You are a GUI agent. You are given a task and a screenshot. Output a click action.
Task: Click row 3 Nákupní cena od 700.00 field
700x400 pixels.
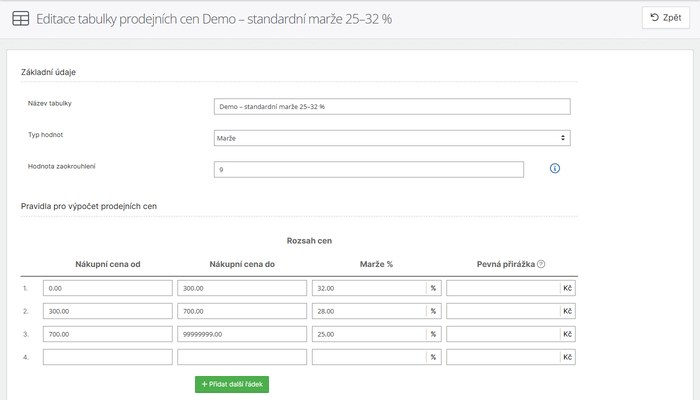pos(108,334)
